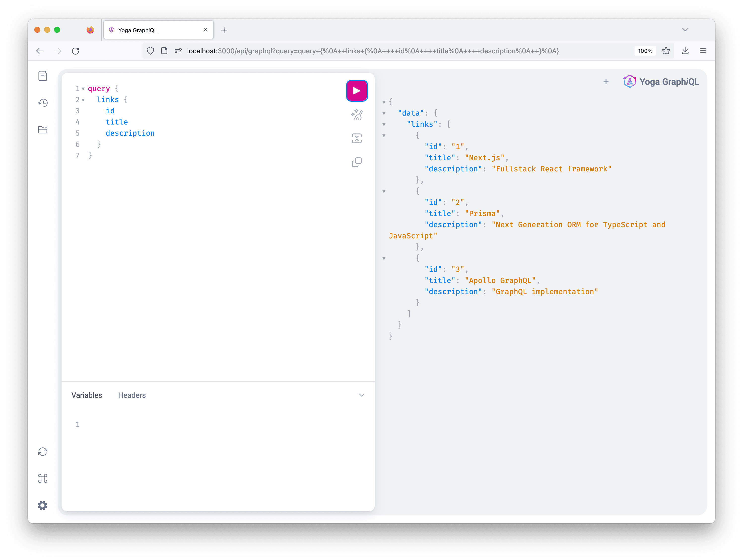The image size is (743, 560).
Task: Switch to the Headers tab
Action: [x=132, y=395]
